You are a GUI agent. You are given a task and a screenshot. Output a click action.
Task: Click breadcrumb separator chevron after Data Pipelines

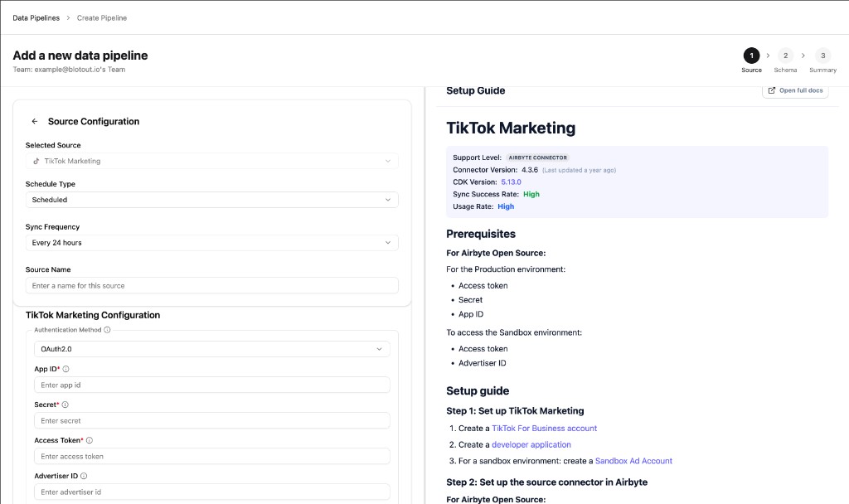(68, 18)
